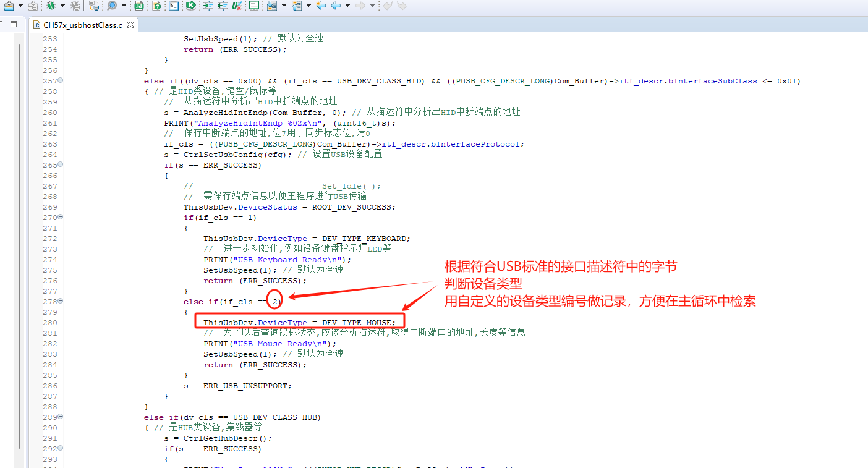
Task: Click the help document icon with question mark
Action: [x=157, y=6]
